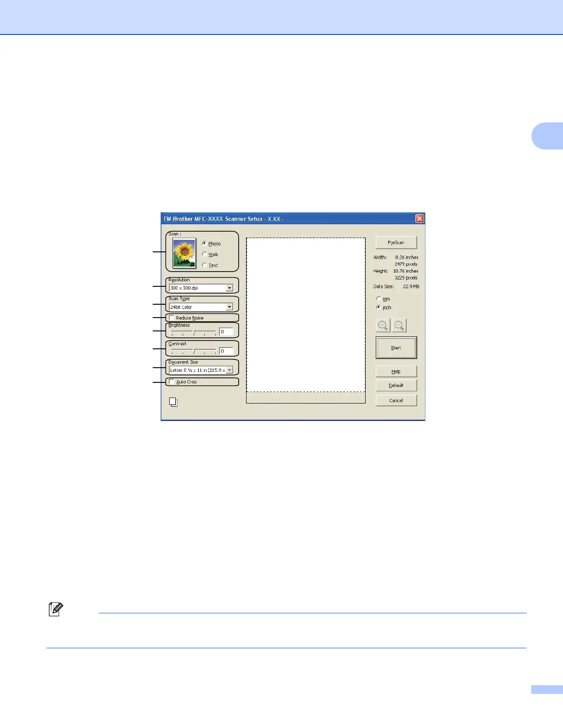563x728 pixels.
Task: Click the Contrast slider handle
Action: [194, 351]
